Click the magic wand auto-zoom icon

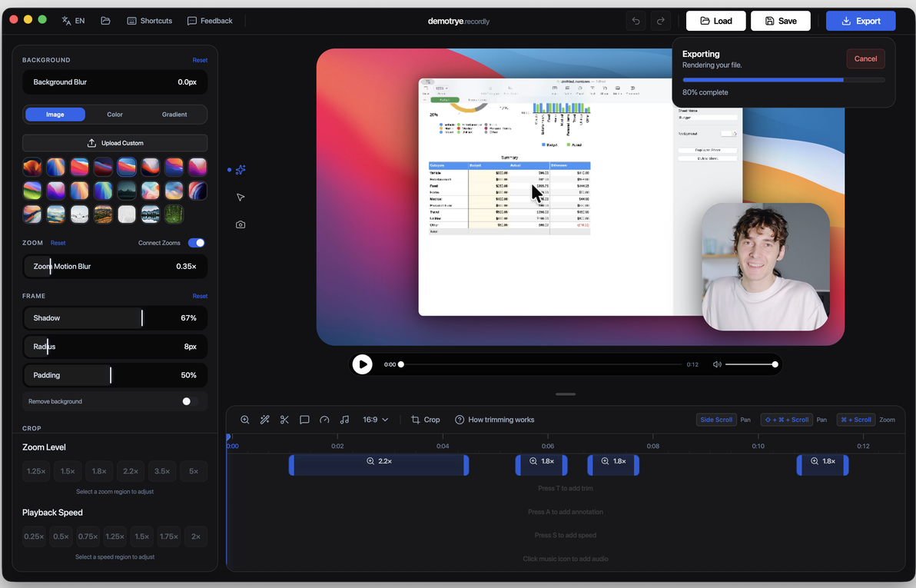point(264,420)
